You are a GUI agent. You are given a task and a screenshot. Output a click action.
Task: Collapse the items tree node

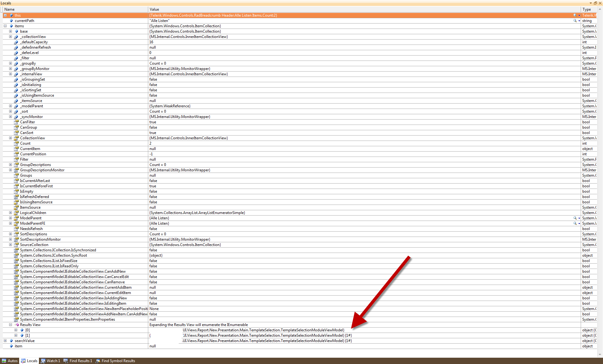coord(5,26)
